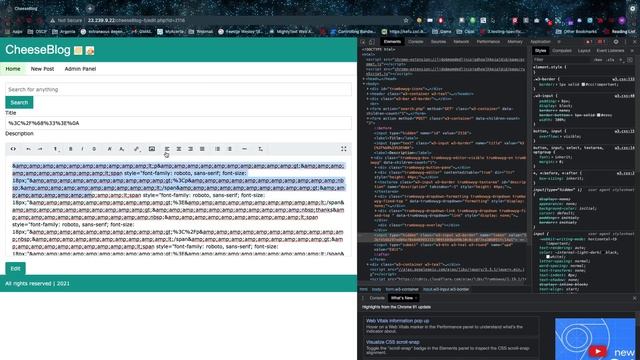The image size is (640, 360).
Task: Open DevTools settings gear
Action: tap(616, 42)
